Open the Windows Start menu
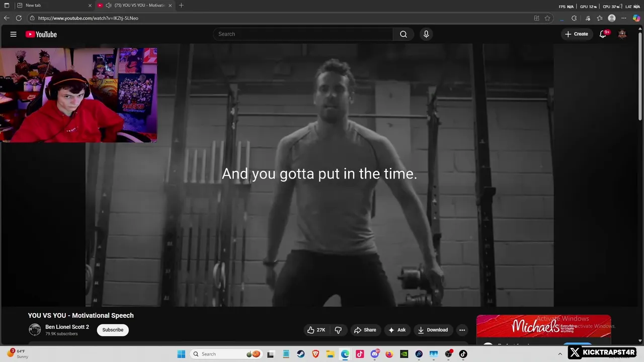This screenshot has height=362, width=644. coord(182,354)
